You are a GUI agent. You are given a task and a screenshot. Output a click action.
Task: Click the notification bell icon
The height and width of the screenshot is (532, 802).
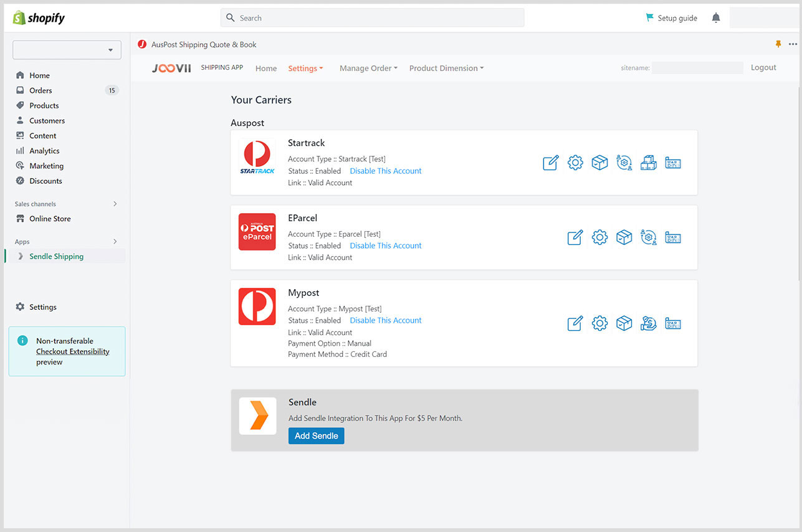point(716,18)
